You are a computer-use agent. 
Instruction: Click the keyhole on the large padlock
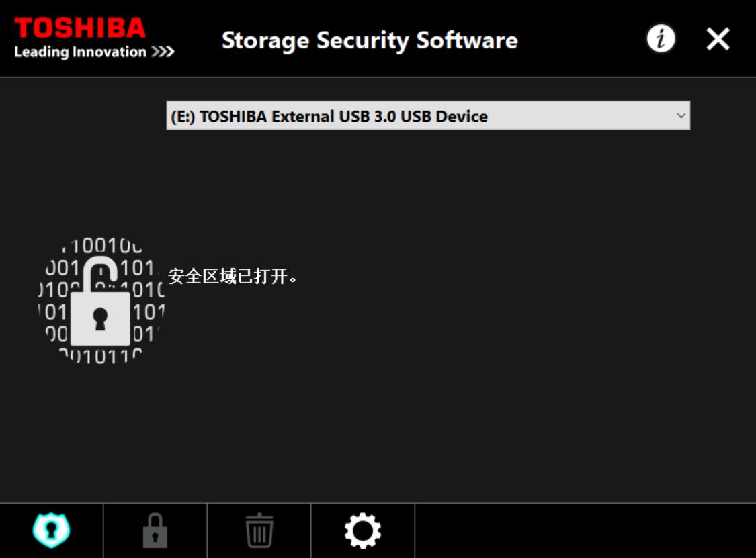click(x=100, y=319)
